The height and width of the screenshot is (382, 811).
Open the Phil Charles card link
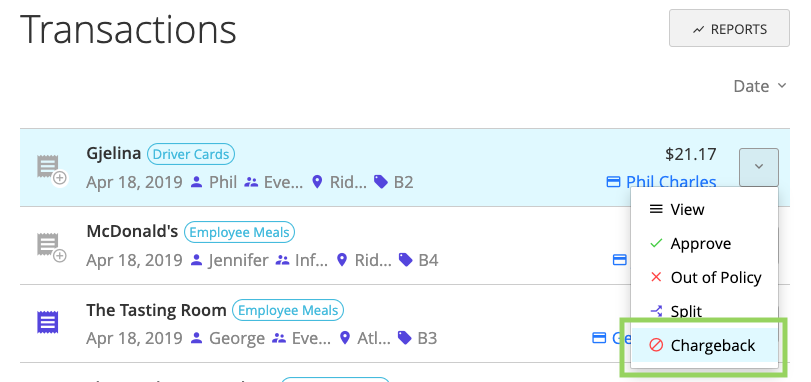tap(671, 182)
